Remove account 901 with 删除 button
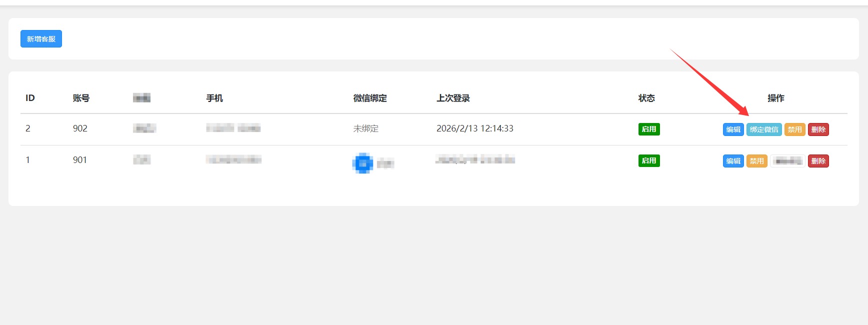Image resolution: width=868 pixels, height=325 pixels. point(818,161)
